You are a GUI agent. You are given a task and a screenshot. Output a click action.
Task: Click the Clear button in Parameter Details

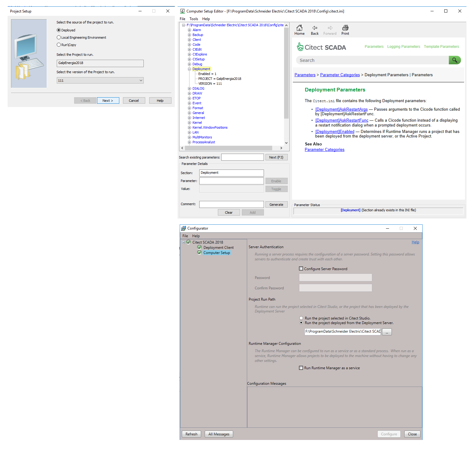(229, 212)
